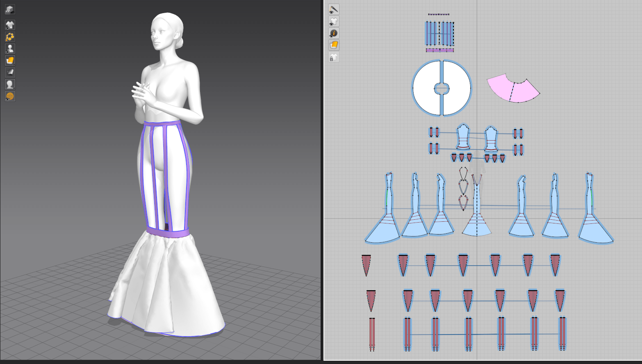642x364 pixels.
Task: Click the orange fabric icon in 2D toolbar
Action: tap(334, 45)
